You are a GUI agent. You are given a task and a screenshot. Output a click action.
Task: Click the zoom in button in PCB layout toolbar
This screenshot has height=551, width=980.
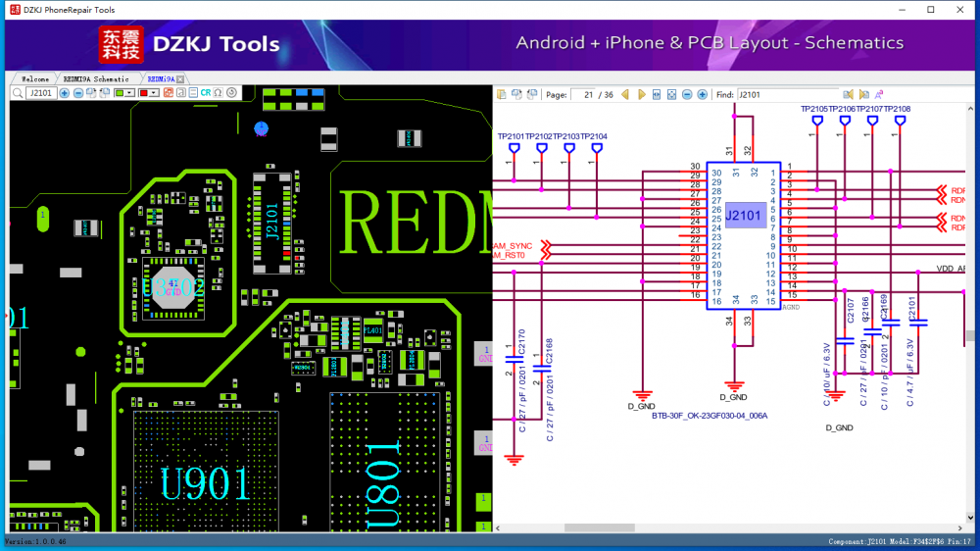tap(65, 93)
